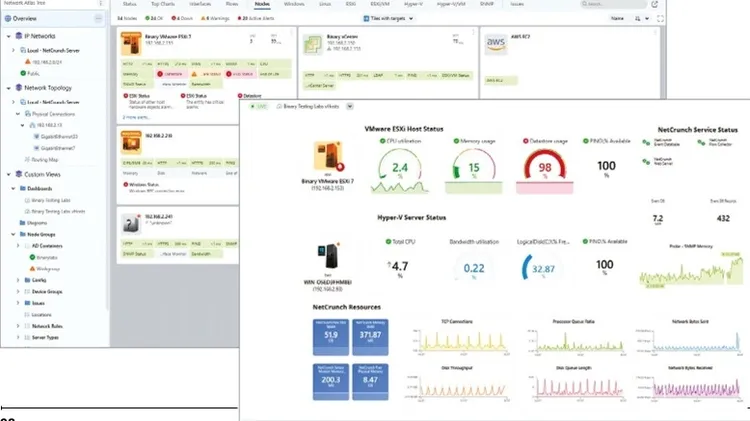Filter by 20 Active Alerts

pos(256,18)
